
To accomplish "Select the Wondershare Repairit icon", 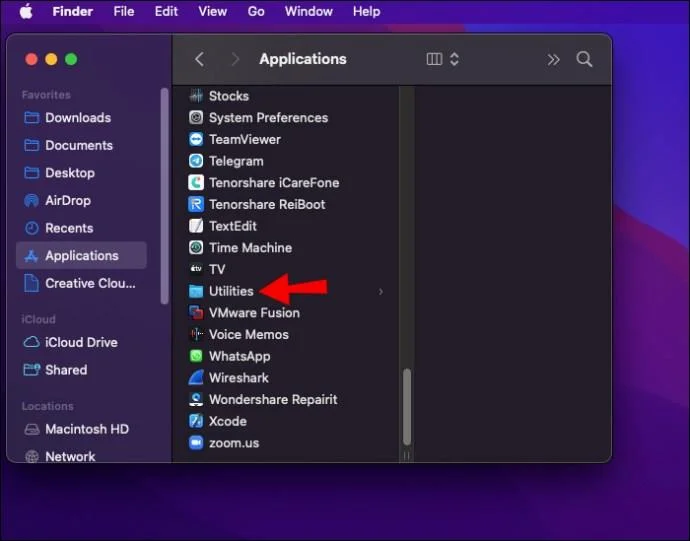I will 196,399.
